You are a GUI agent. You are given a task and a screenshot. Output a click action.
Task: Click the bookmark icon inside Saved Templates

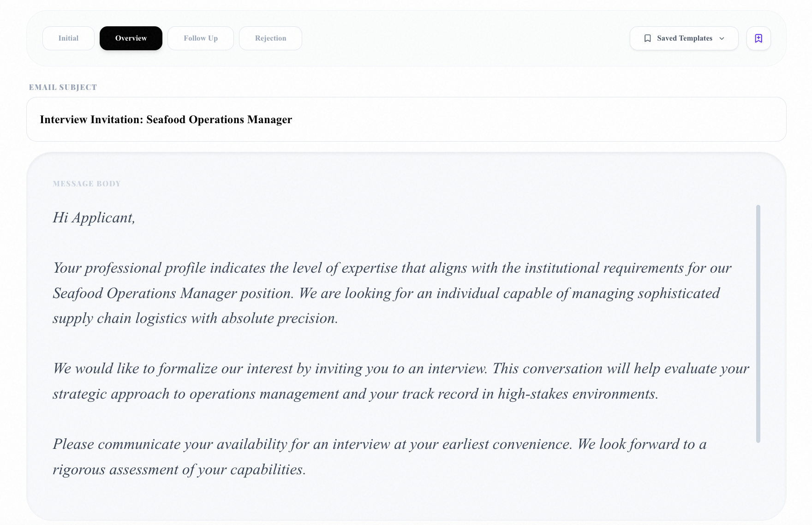(x=648, y=38)
